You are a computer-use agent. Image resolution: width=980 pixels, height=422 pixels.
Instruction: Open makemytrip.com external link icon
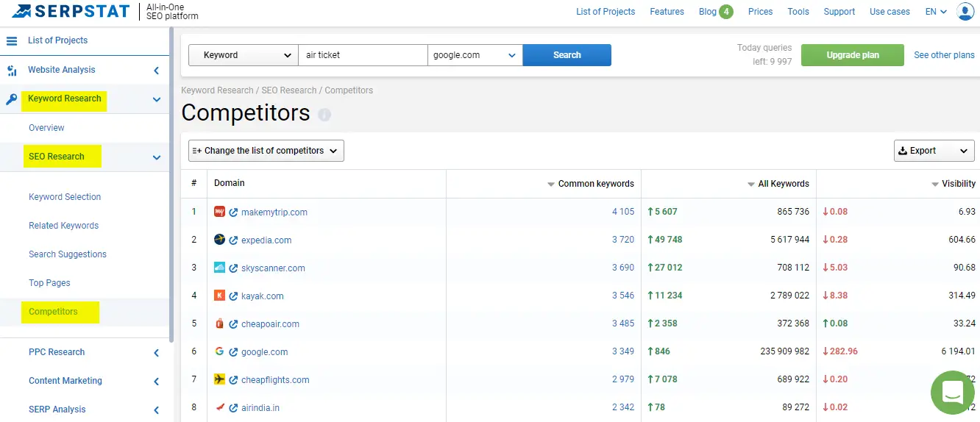click(x=233, y=212)
